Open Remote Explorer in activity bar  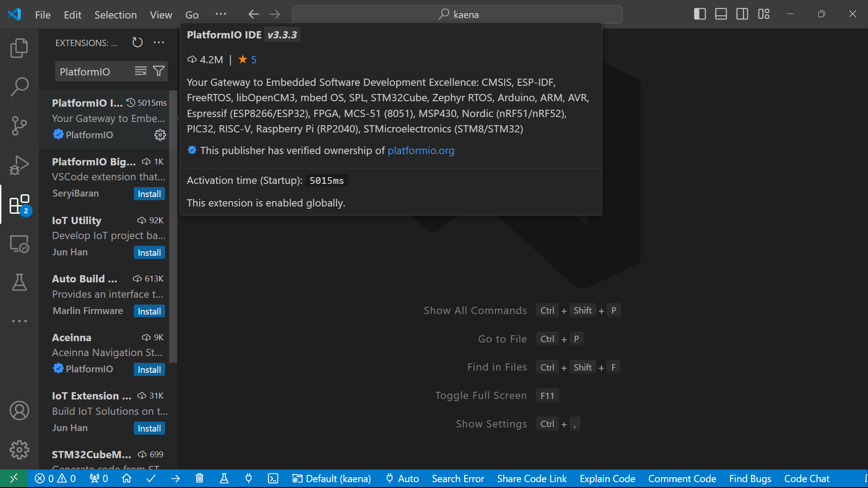[19, 244]
